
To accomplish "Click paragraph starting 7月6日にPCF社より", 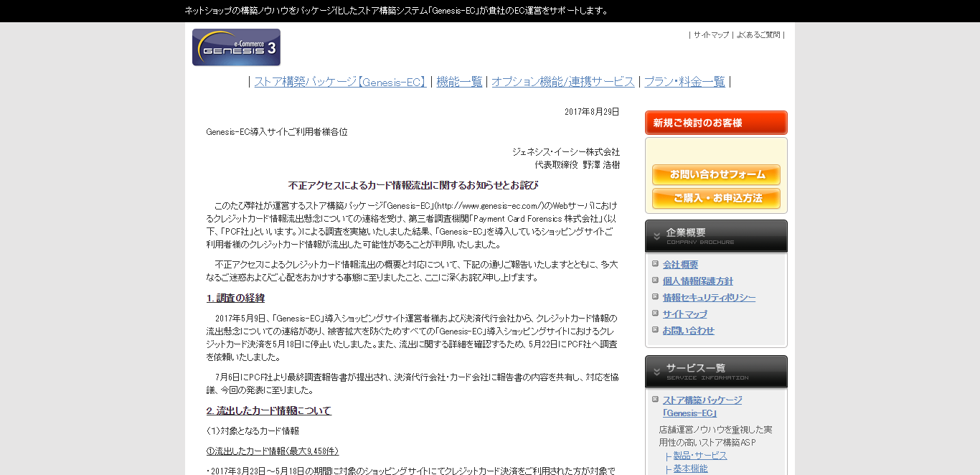I will pos(413,384).
